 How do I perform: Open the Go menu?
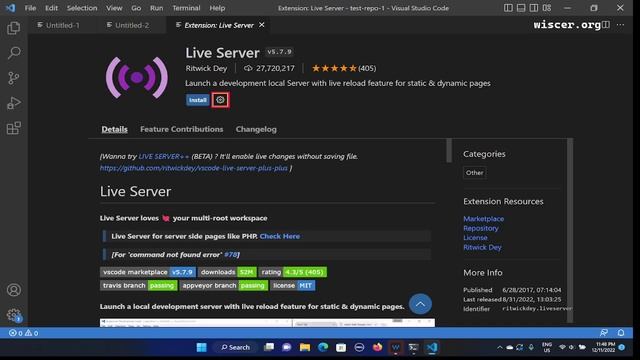pyautogui.click(x=136, y=8)
